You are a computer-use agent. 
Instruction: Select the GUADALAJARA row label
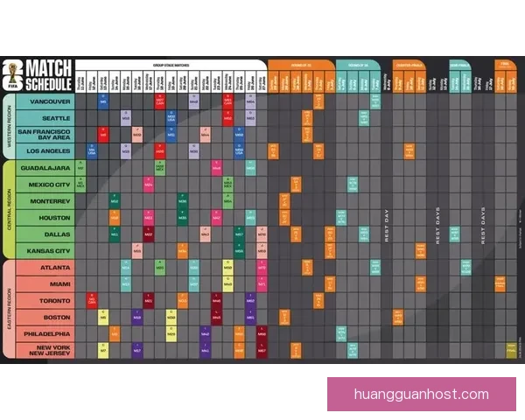[45, 168]
